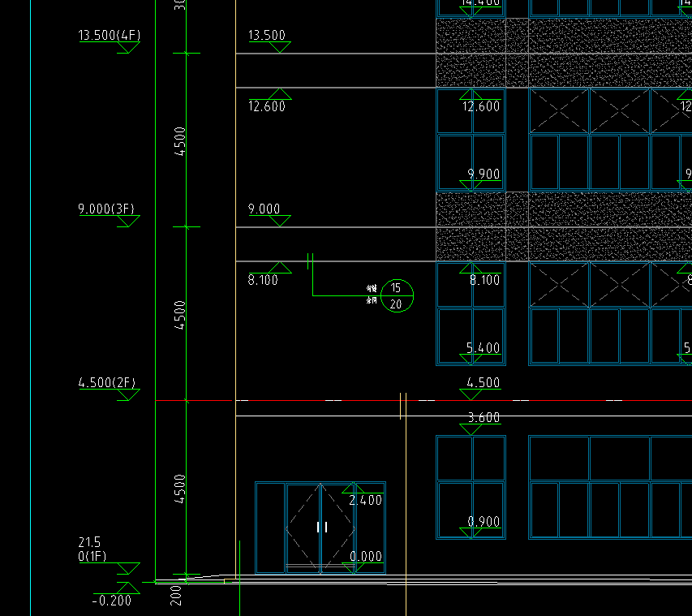
Task: Select the 0.900 window sill elevation mark
Action: pyautogui.click(x=484, y=522)
